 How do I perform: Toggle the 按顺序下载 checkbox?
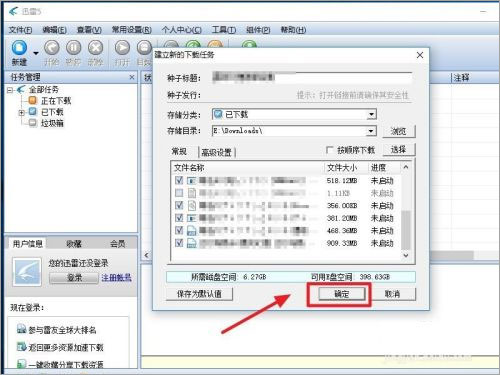(x=329, y=150)
